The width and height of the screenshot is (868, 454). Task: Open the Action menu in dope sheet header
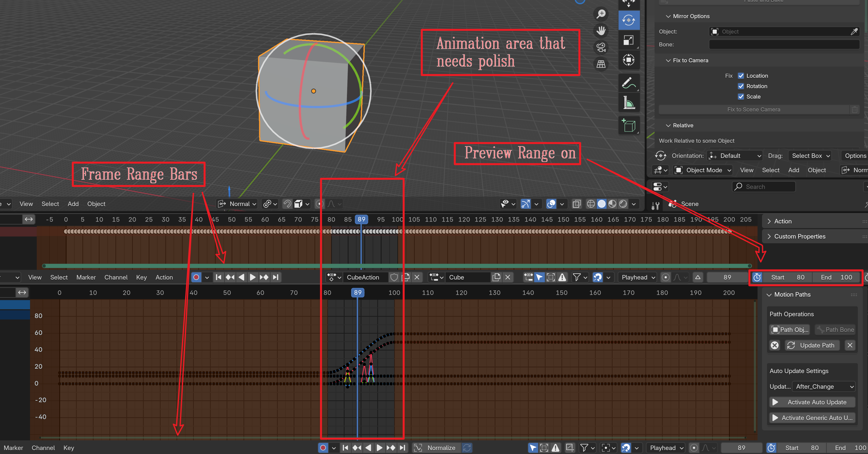click(x=164, y=277)
